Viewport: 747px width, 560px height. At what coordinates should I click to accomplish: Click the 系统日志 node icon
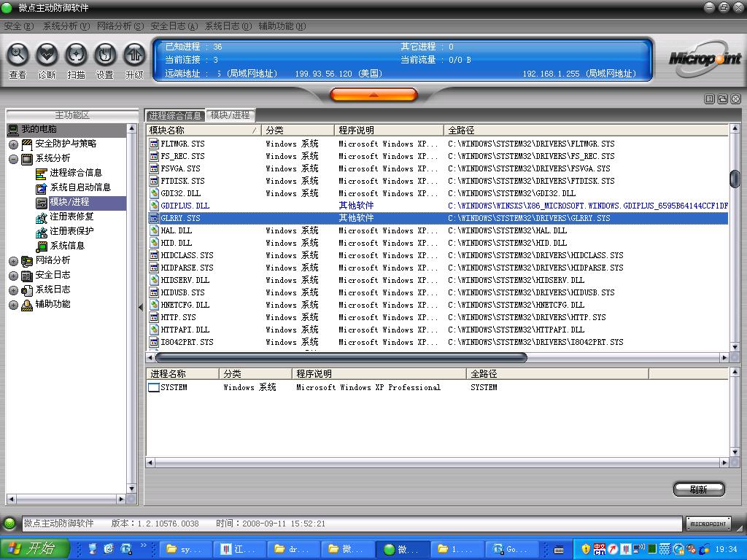pos(27,290)
